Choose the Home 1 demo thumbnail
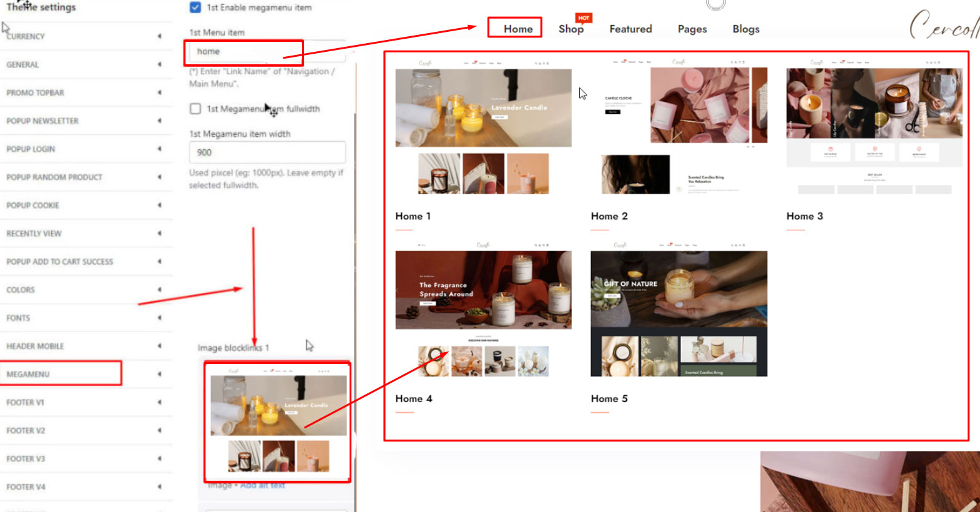The image size is (980, 512). tap(483, 131)
